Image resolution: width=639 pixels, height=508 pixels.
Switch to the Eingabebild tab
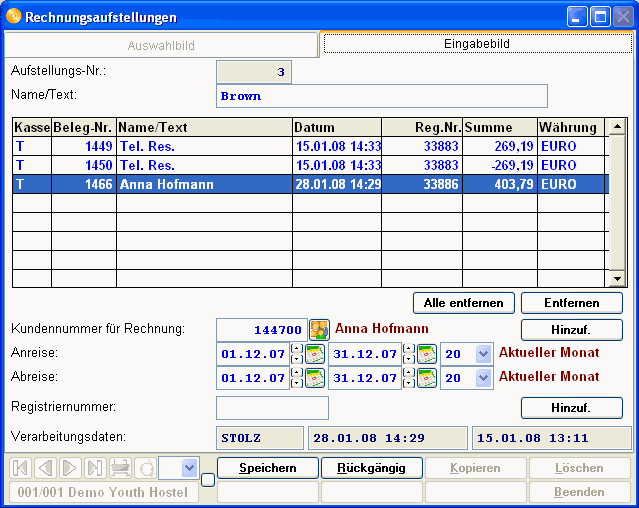477,44
